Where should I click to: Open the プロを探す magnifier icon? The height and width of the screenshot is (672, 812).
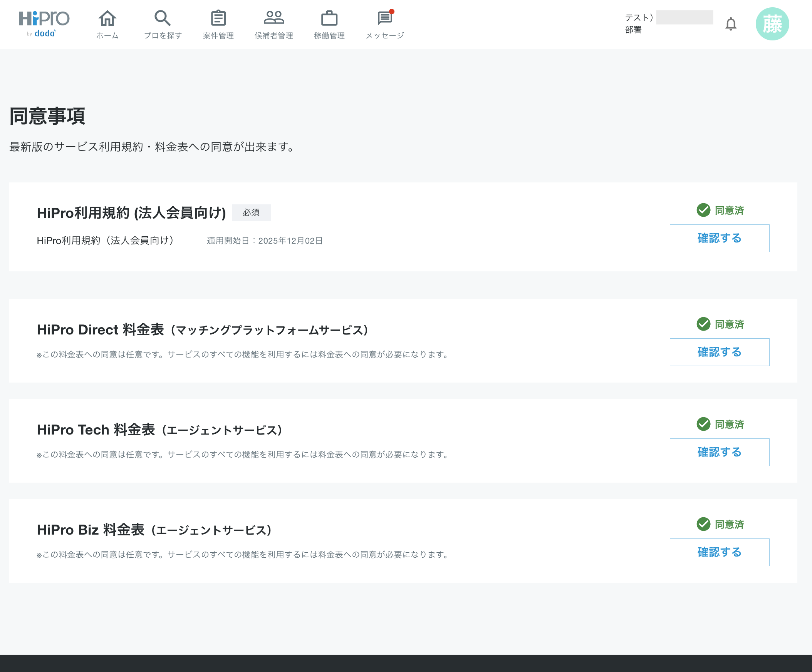[163, 18]
